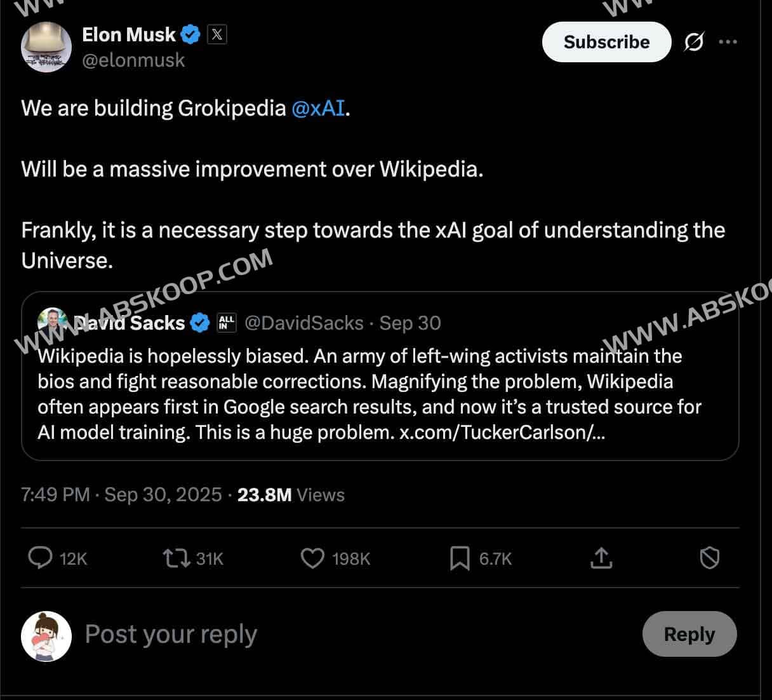Screen dimensions: 772x700
Task: Click the Subscribe button
Action: (606, 42)
